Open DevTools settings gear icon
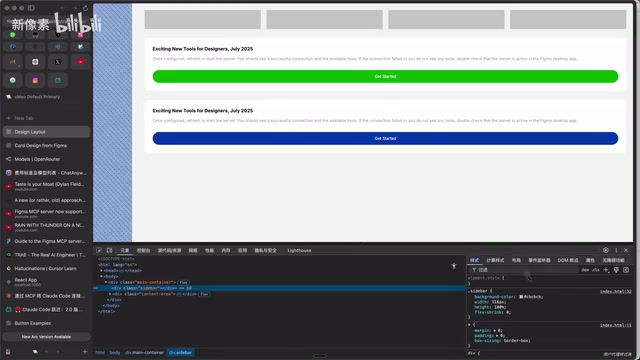The height and width of the screenshot is (360, 640). [606, 250]
